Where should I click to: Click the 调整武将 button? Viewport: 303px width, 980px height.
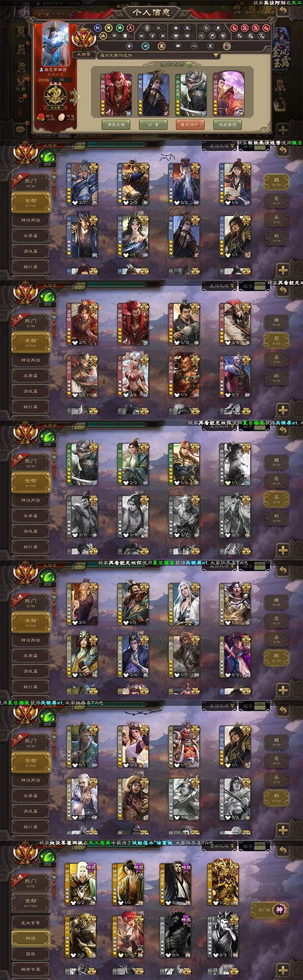click(117, 124)
